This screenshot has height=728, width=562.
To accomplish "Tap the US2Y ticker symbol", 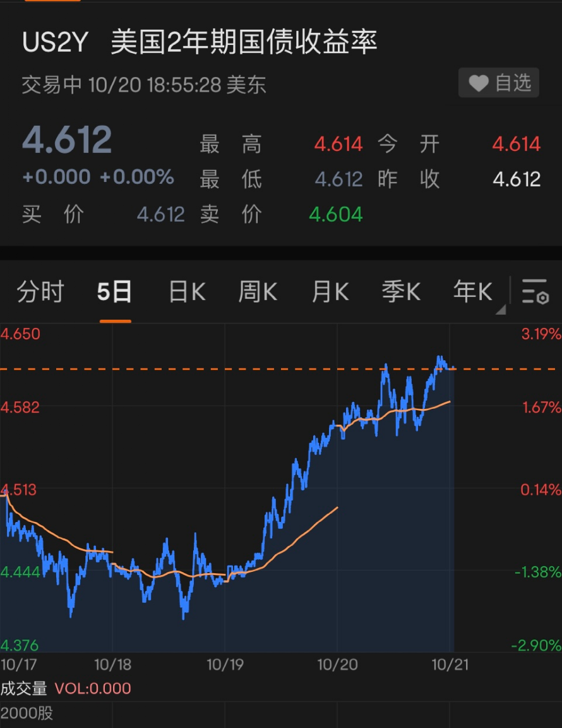I will (x=55, y=42).
